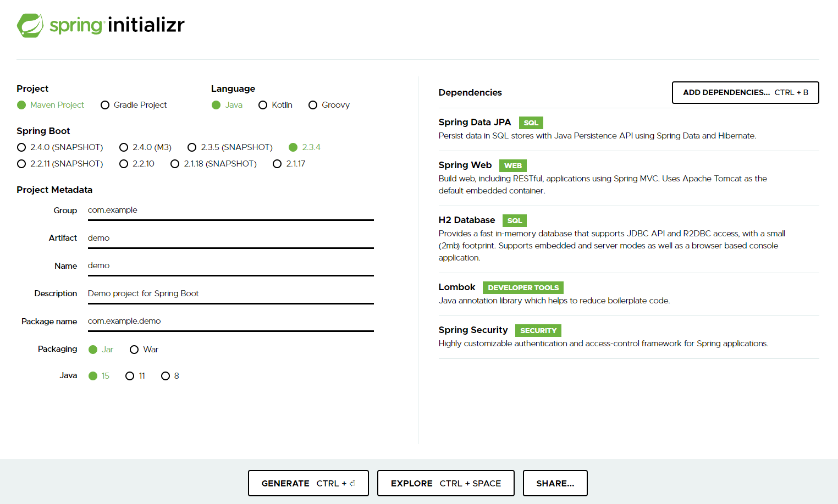This screenshot has width=838, height=504.
Task: Click the Spring Security description text
Action: click(x=603, y=344)
